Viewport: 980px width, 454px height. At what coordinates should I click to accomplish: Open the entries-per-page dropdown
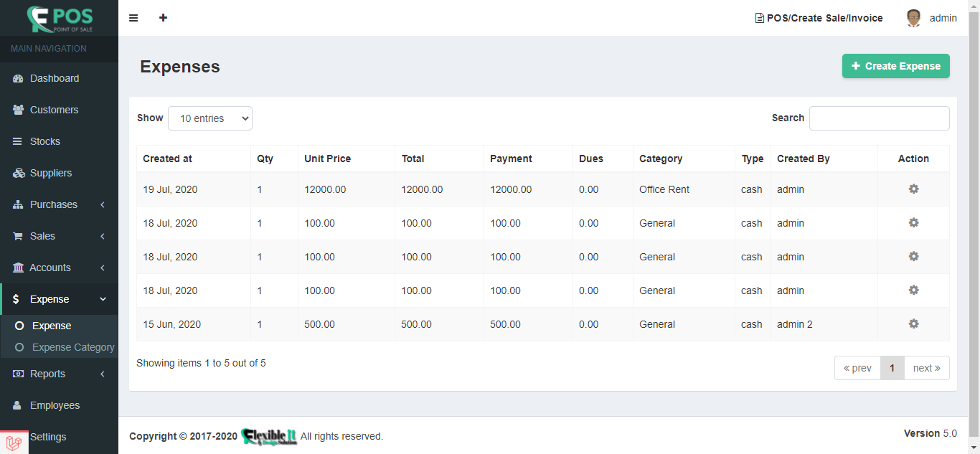(x=209, y=118)
